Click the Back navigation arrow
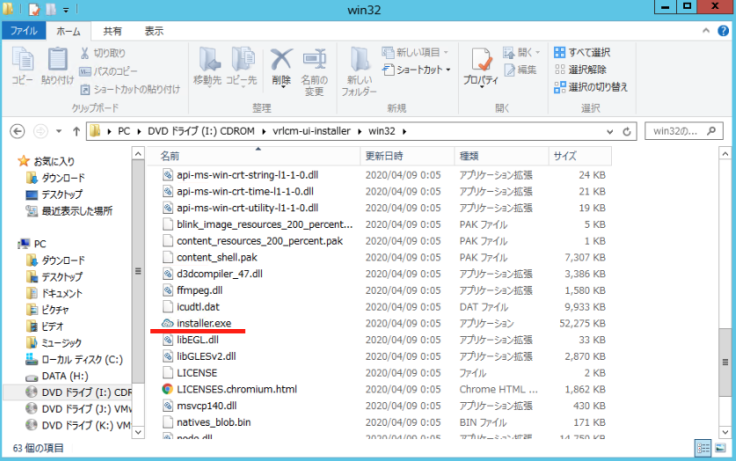This screenshot has height=461, width=736. click(x=17, y=131)
